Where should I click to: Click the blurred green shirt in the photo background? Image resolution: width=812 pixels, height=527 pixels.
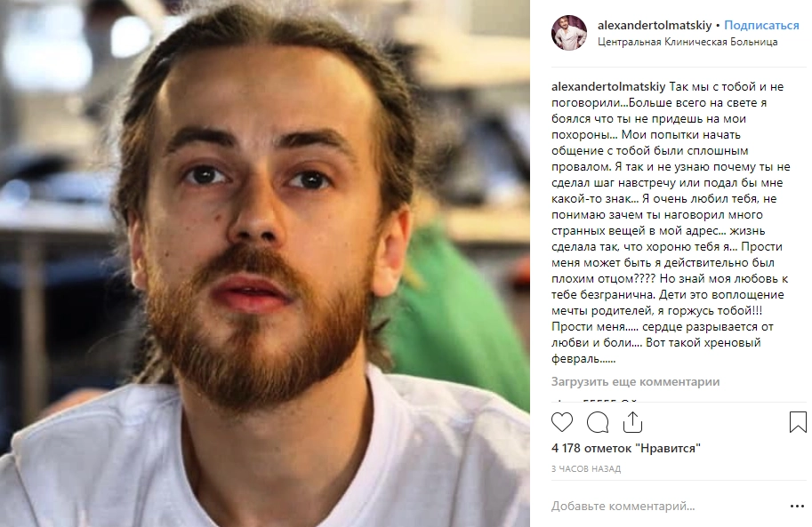click(x=455, y=321)
